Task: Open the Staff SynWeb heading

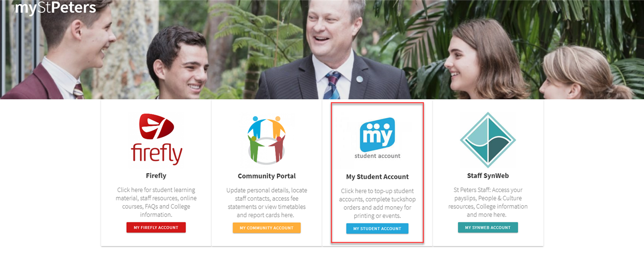Action: (x=488, y=176)
